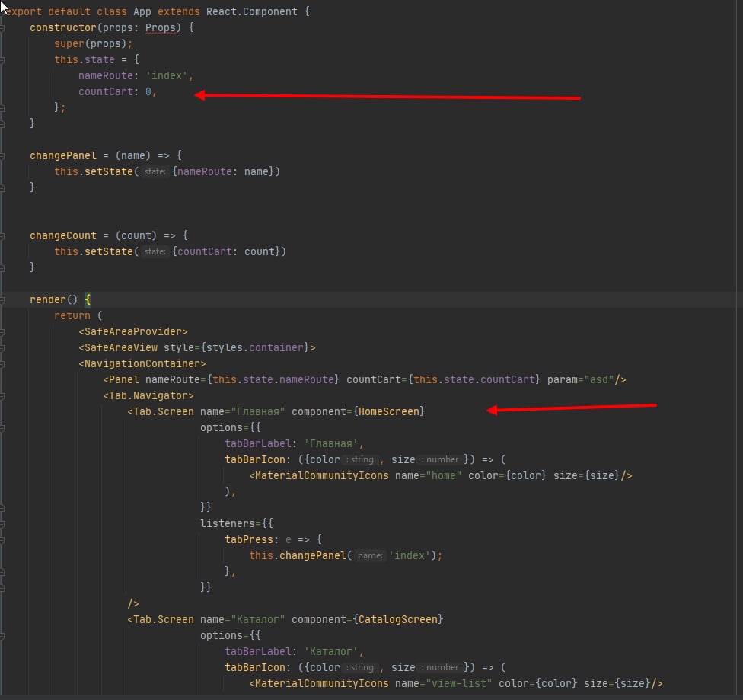Click '{countCart: count}' object in setState
The image size is (743, 700).
point(226,251)
